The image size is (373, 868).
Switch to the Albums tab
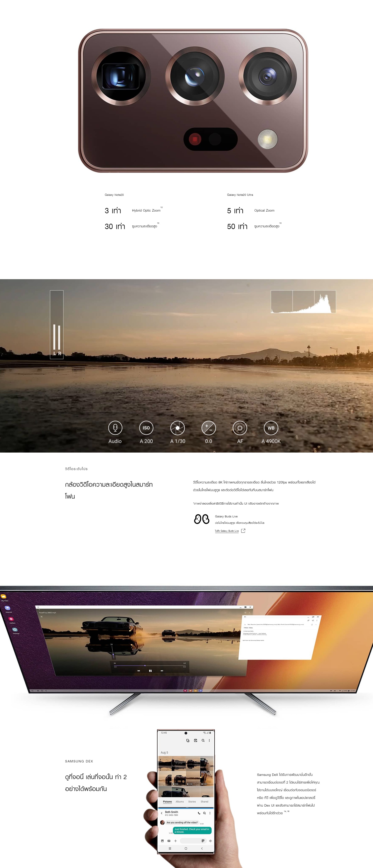click(180, 802)
